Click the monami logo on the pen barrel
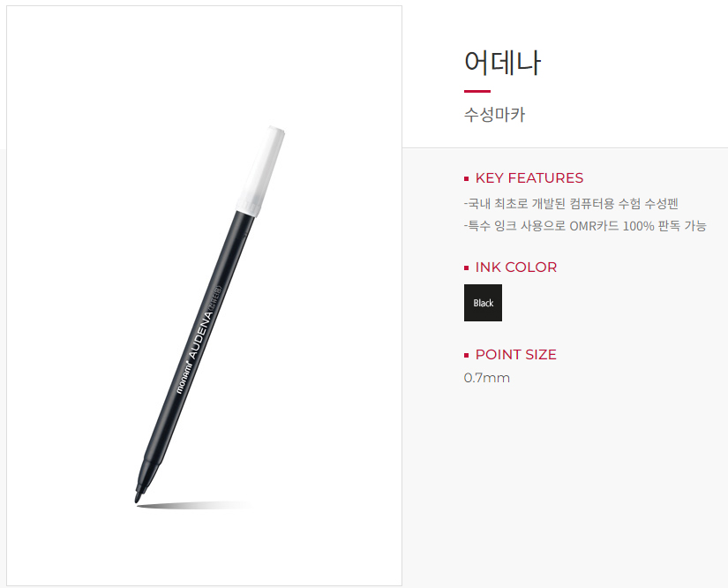 [184, 377]
